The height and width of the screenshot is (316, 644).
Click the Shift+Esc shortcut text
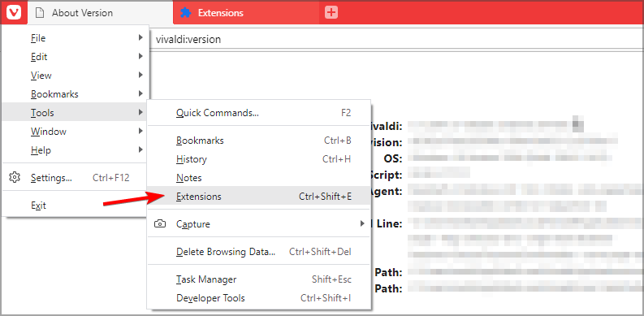click(x=331, y=279)
